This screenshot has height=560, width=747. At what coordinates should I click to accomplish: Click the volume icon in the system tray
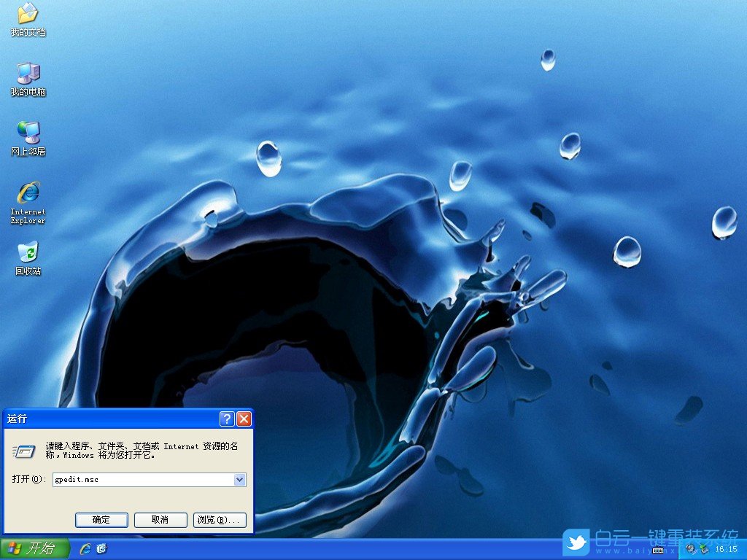(x=689, y=549)
